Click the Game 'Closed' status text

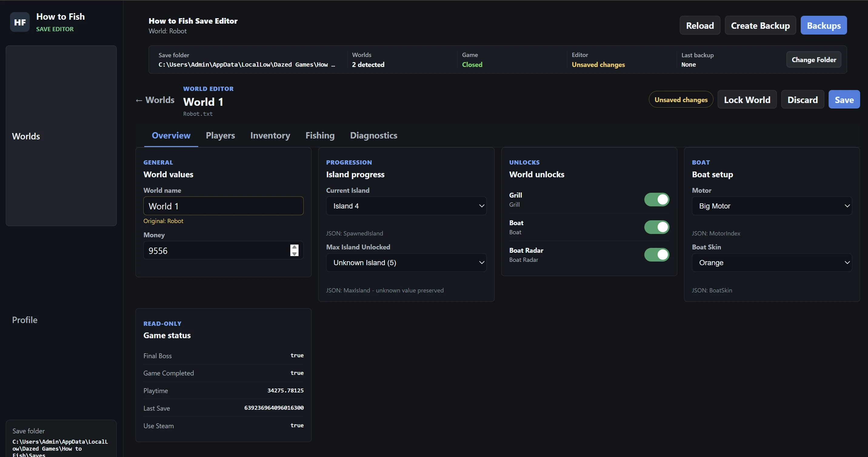pos(472,64)
